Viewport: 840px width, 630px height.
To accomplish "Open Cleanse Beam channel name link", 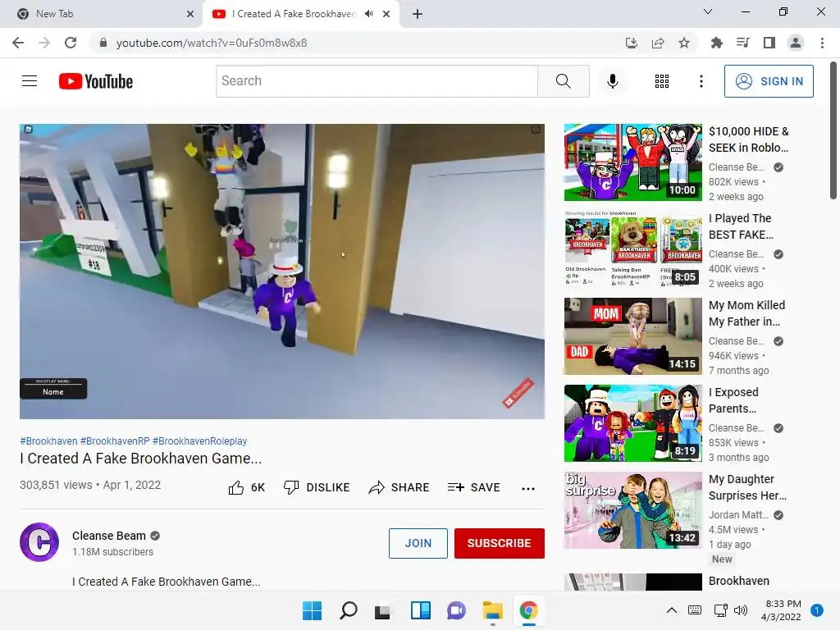I will (x=109, y=536).
